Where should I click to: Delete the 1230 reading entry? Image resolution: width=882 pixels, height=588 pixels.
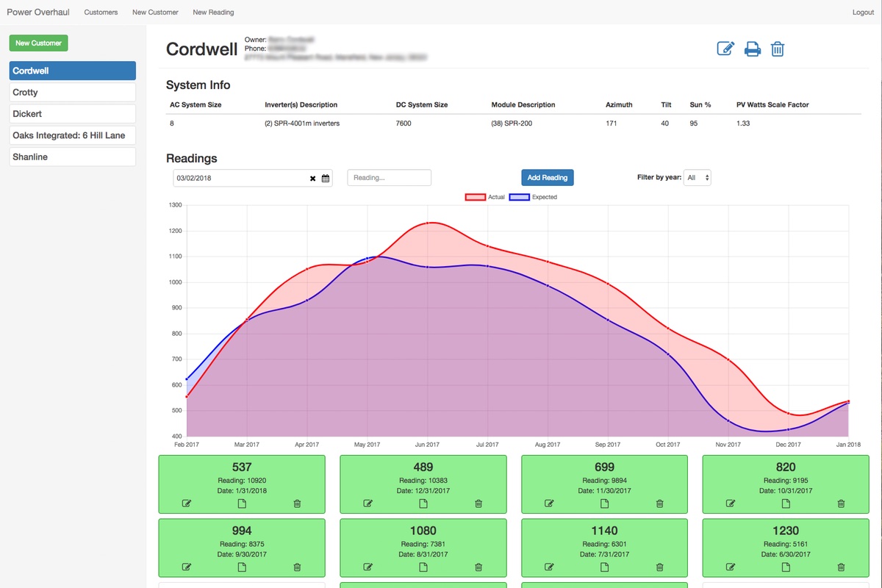841,567
